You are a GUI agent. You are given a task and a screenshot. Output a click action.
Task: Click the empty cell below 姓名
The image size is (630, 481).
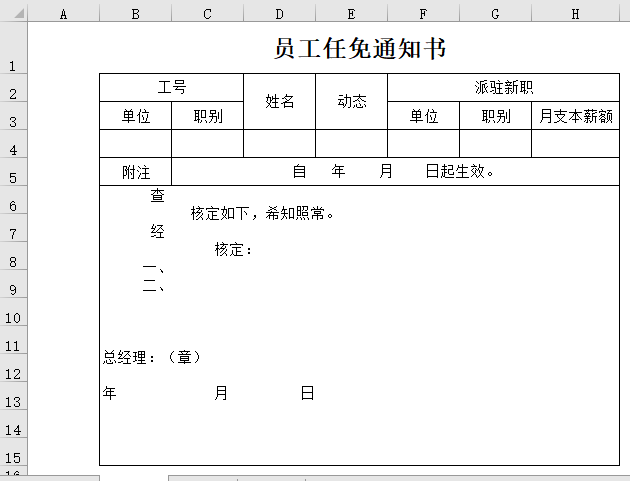(x=279, y=144)
